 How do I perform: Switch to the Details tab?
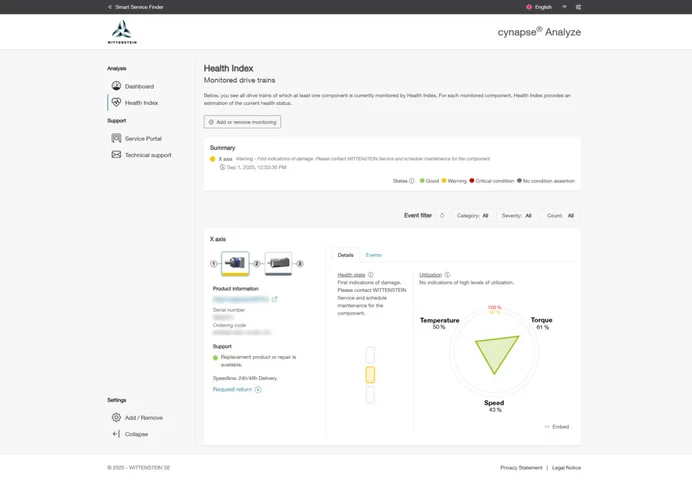[346, 255]
